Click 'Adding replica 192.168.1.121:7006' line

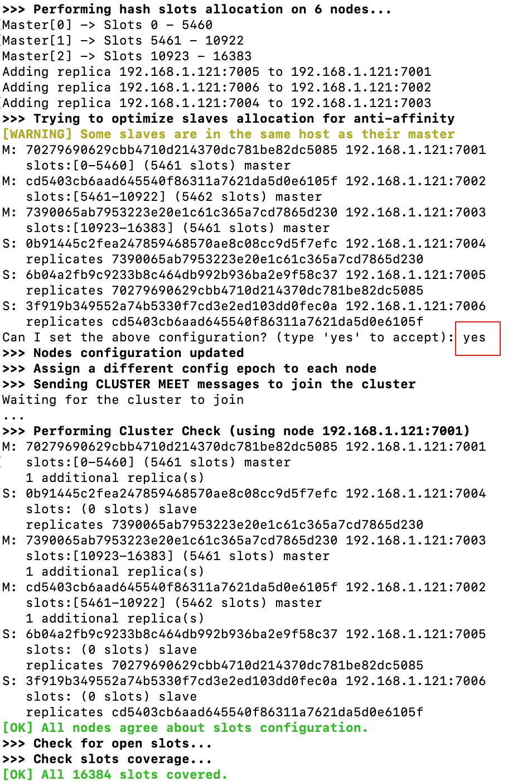(217, 88)
